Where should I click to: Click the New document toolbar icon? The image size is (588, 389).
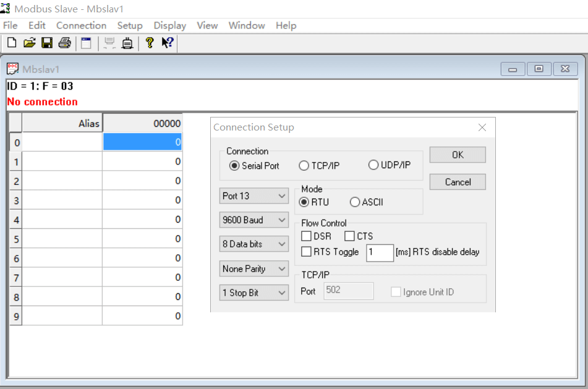click(12, 43)
